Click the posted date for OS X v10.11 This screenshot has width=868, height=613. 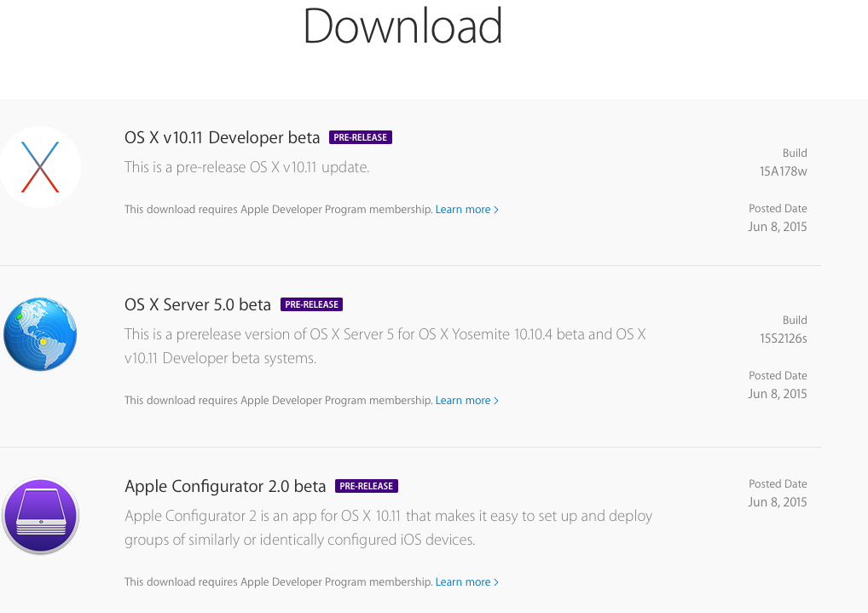pyautogui.click(x=778, y=227)
